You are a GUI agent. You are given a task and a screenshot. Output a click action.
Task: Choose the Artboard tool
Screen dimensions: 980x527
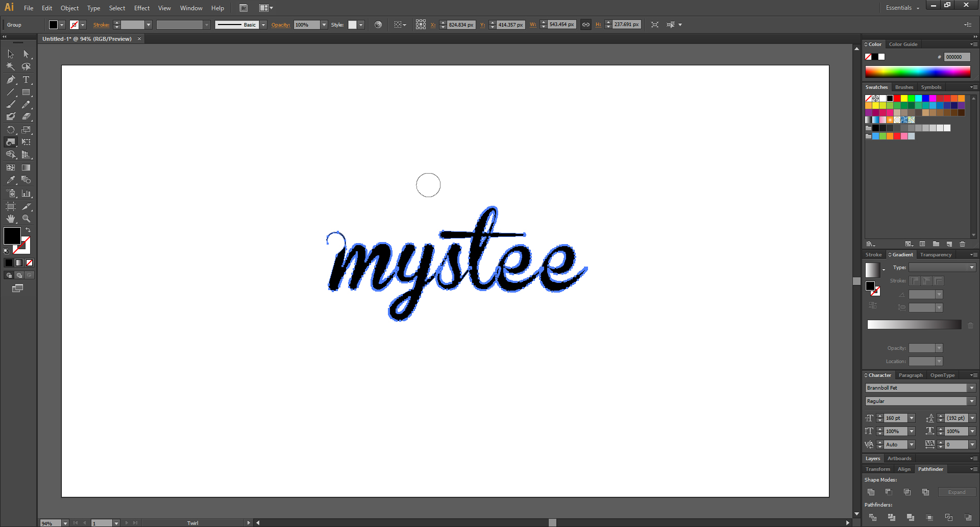11,206
